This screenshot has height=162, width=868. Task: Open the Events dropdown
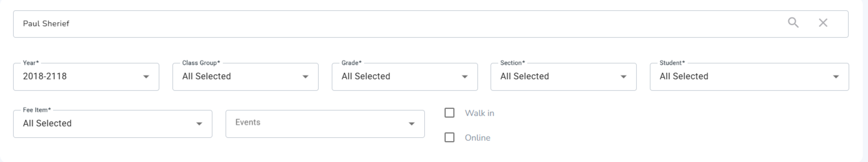(x=324, y=124)
